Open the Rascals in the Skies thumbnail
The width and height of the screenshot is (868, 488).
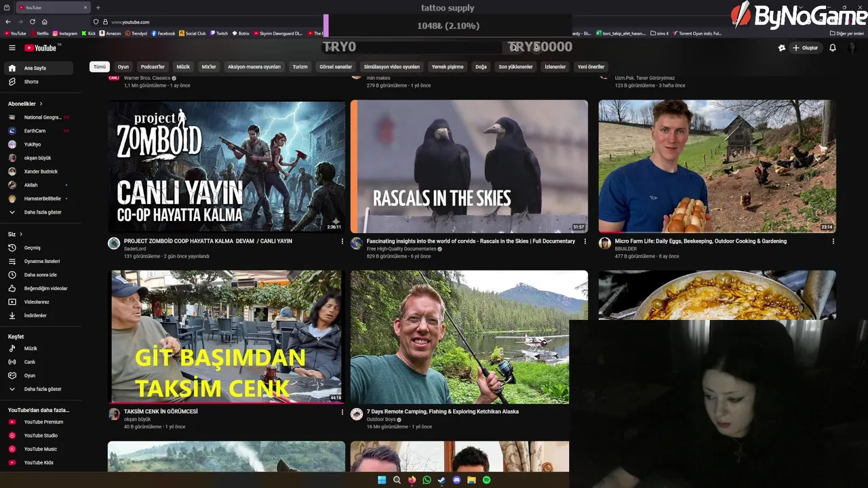tap(469, 166)
